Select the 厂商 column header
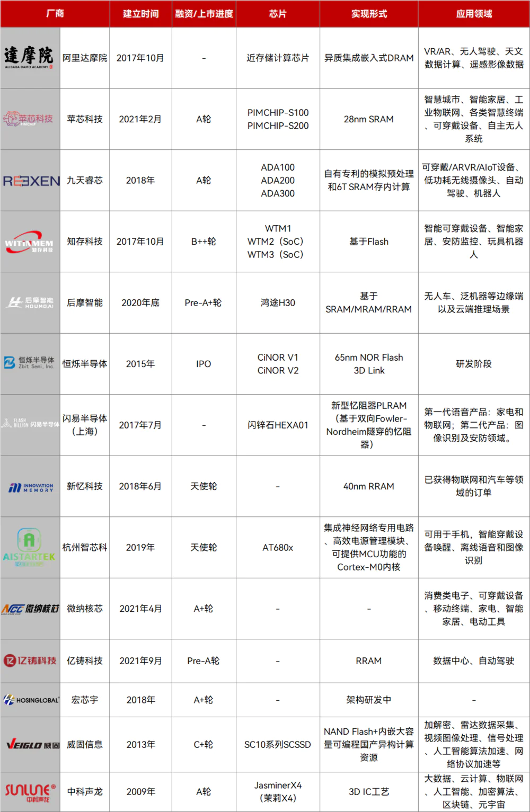530x812 pixels. point(55,14)
